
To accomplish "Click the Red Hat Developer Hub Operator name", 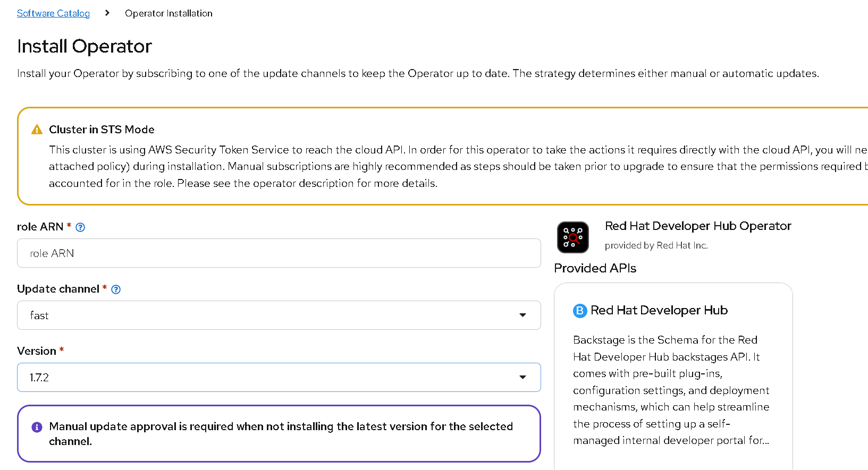I will click(697, 226).
